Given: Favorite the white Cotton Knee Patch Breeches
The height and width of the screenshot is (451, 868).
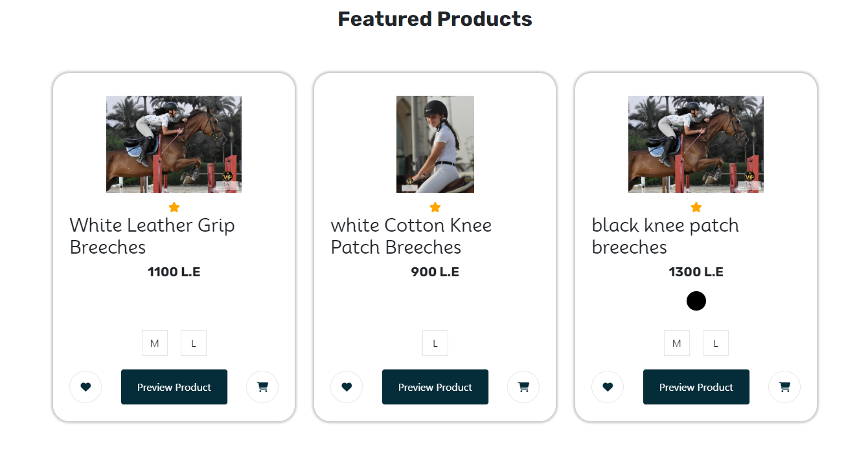Looking at the screenshot, I should pos(347,387).
